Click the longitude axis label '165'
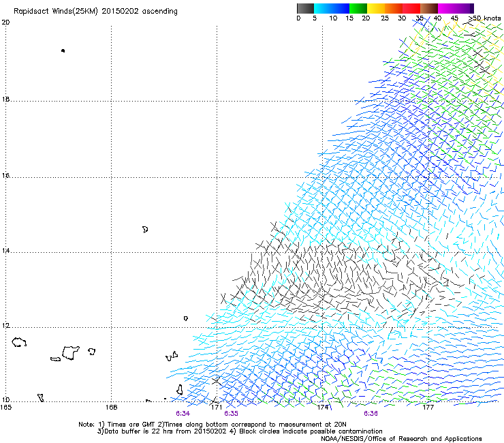This screenshot has height=443, width=504. click(x=5, y=408)
